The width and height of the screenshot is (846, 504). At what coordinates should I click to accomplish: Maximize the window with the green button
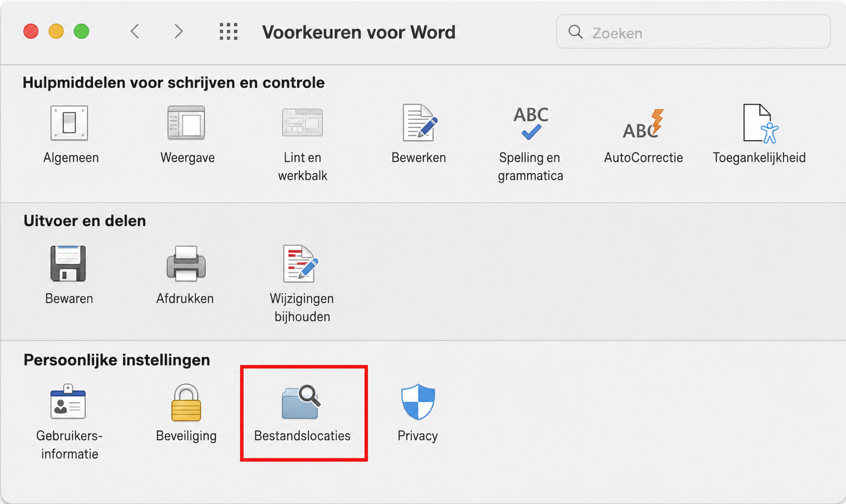[x=81, y=31]
